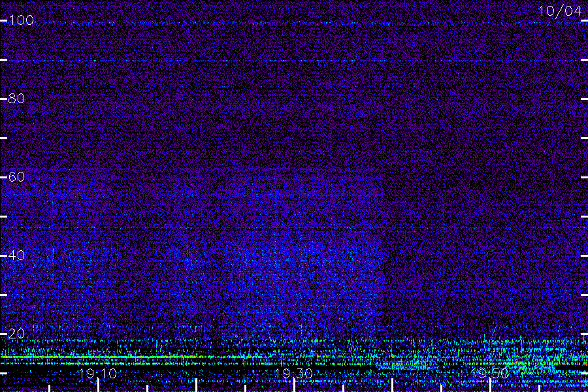Click the 10/04 date label
This screenshot has width=588, height=392.
[x=561, y=11]
